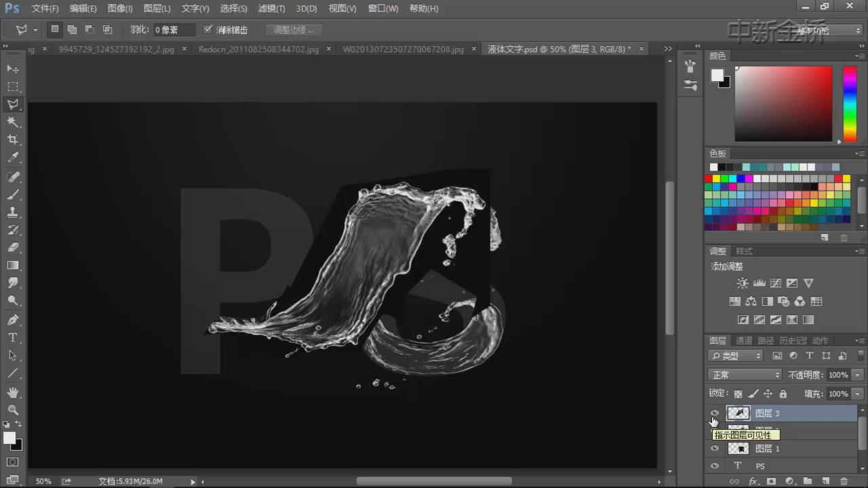Select the Eyedropper tool

(13, 157)
